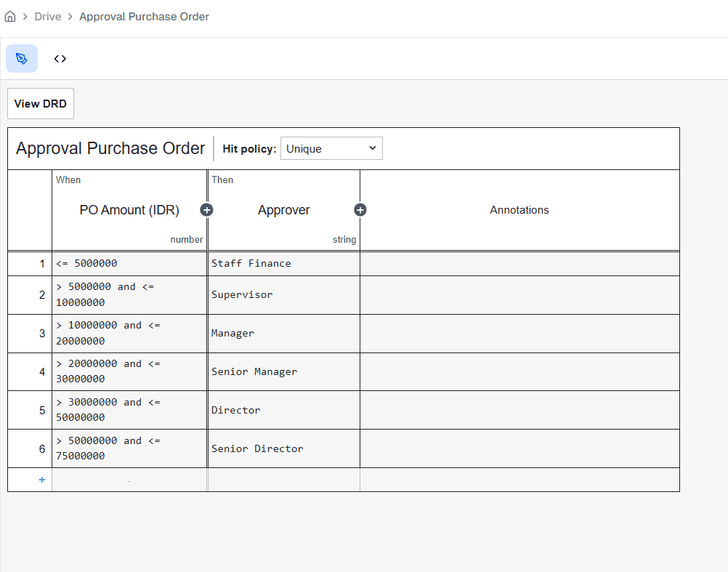The height and width of the screenshot is (572, 728).
Task: Open Drive from the breadcrumb
Action: [x=47, y=16]
